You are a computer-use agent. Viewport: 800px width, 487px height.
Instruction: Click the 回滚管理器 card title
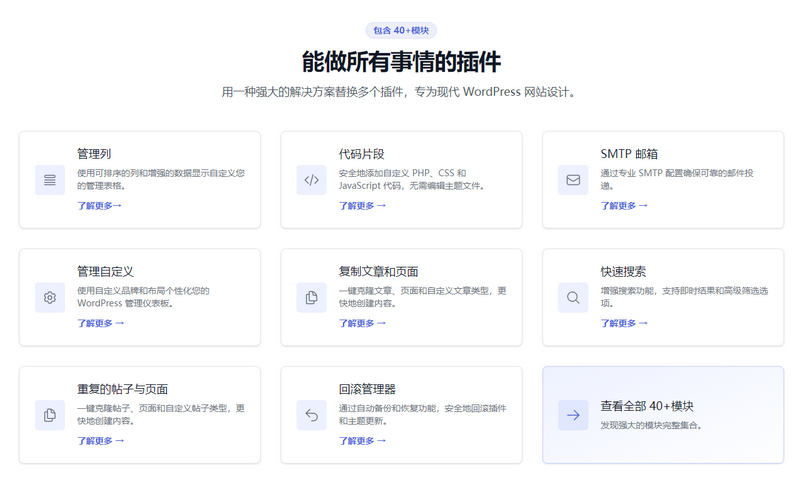pyautogui.click(x=367, y=389)
